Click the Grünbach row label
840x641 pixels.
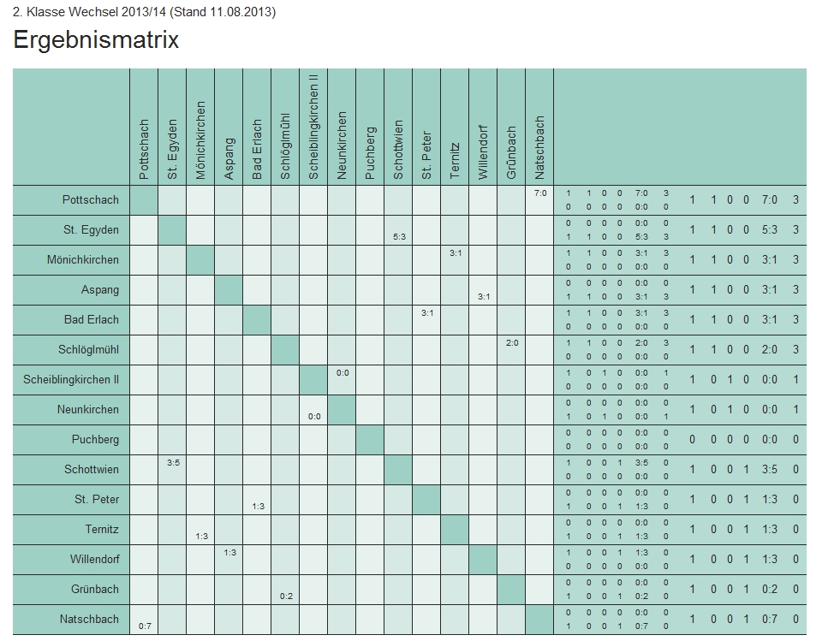click(x=95, y=589)
